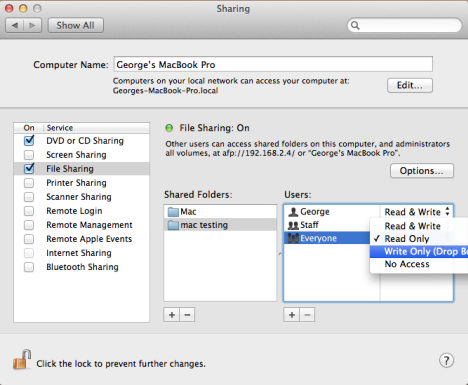Open George's Read & Write permission dropdown
This screenshot has width=468, height=385.
[417, 212]
